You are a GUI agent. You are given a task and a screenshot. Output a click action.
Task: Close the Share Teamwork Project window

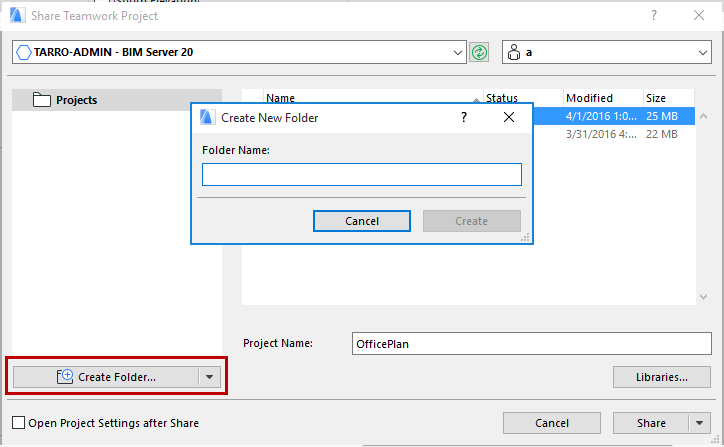(699, 15)
